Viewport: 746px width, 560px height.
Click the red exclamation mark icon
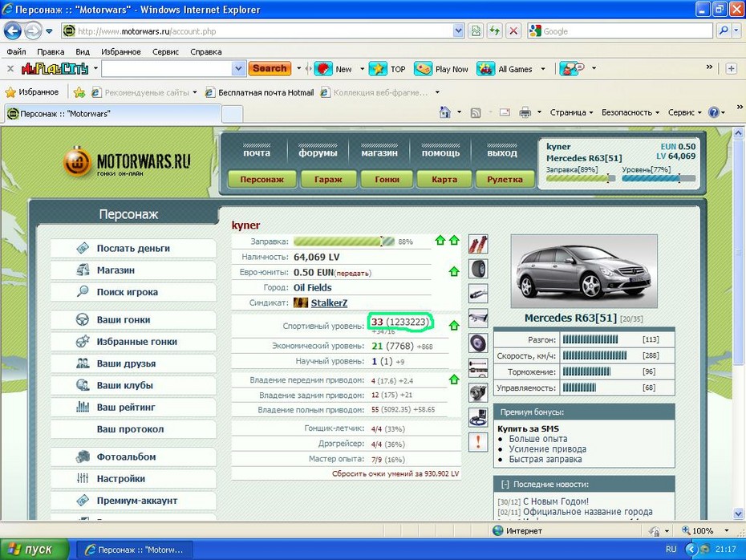coord(478,442)
